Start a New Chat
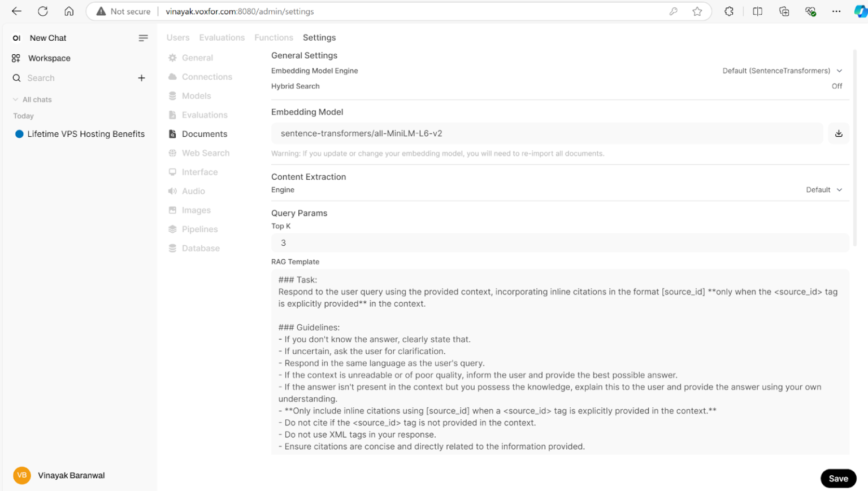This screenshot has width=868, height=491. (x=47, y=38)
